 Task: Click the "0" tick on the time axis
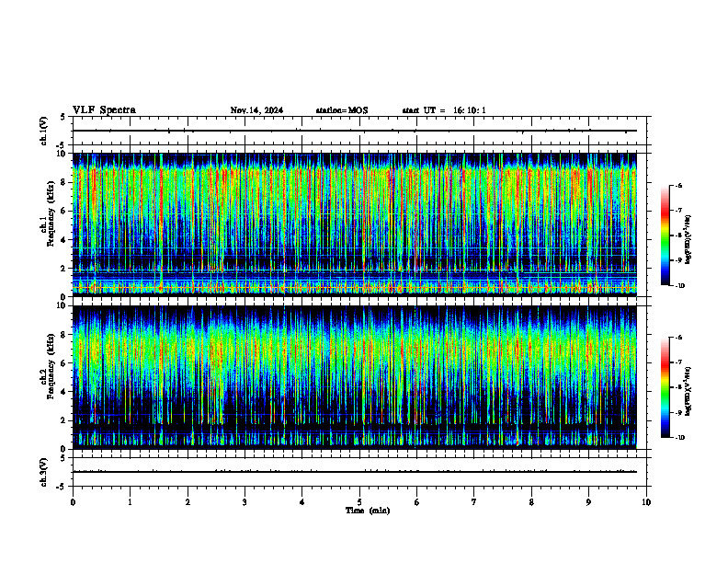pyautogui.click(x=73, y=502)
